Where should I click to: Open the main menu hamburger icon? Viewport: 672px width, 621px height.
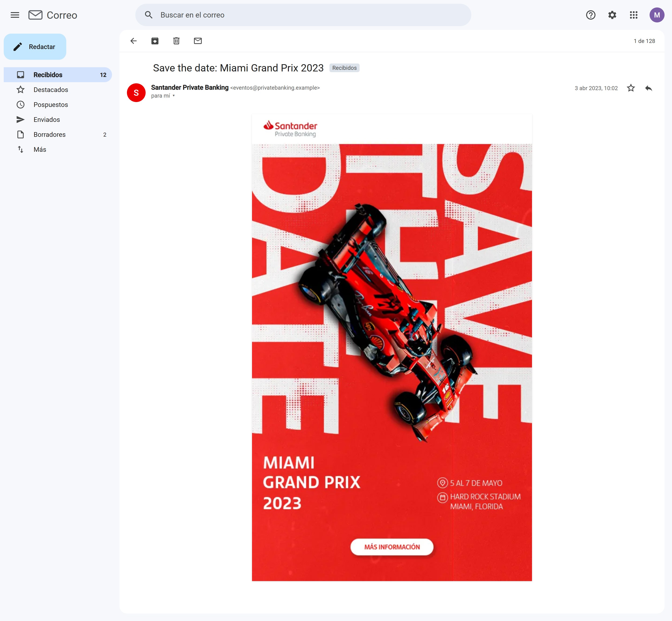pyautogui.click(x=15, y=15)
